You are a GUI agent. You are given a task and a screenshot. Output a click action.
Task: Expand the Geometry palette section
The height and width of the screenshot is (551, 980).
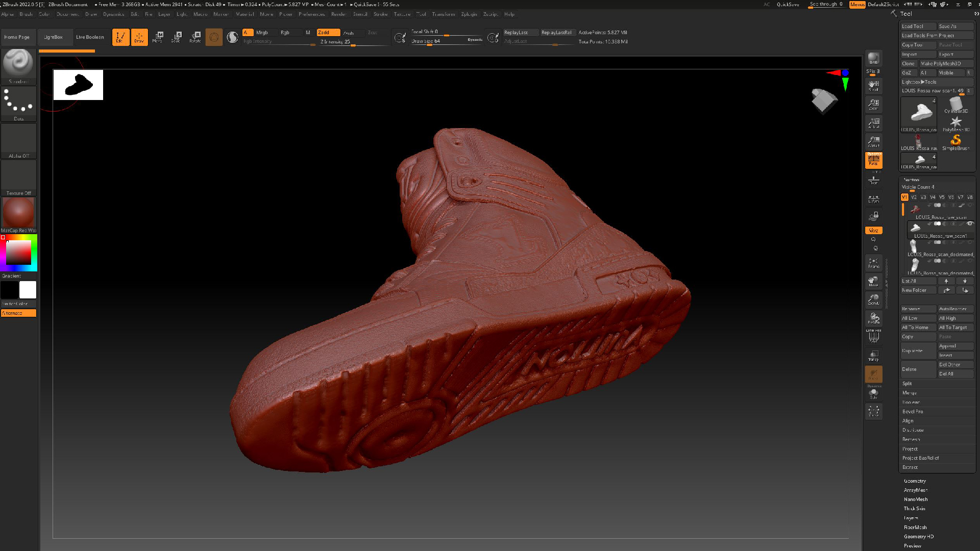[915, 481]
